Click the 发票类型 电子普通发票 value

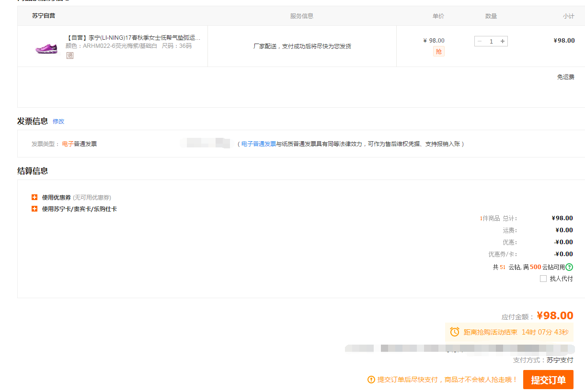point(80,144)
